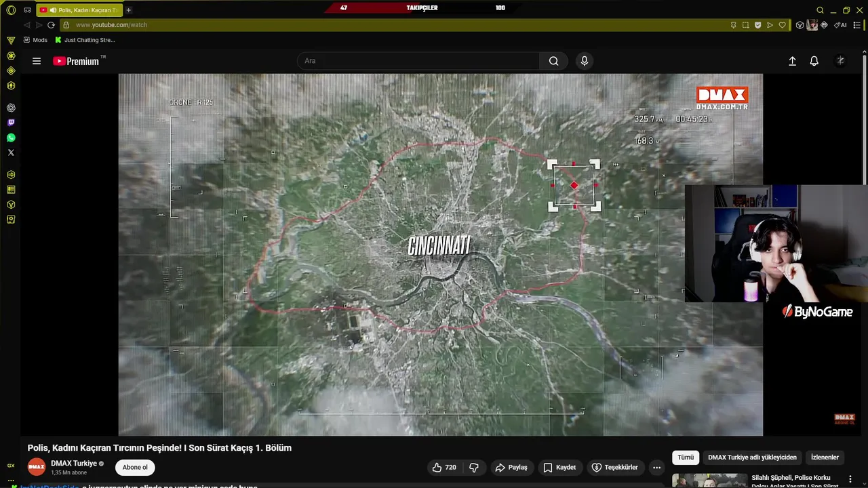The image size is (868, 488).
Task: Click the YouTube search field 'Ara'
Action: click(x=418, y=61)
